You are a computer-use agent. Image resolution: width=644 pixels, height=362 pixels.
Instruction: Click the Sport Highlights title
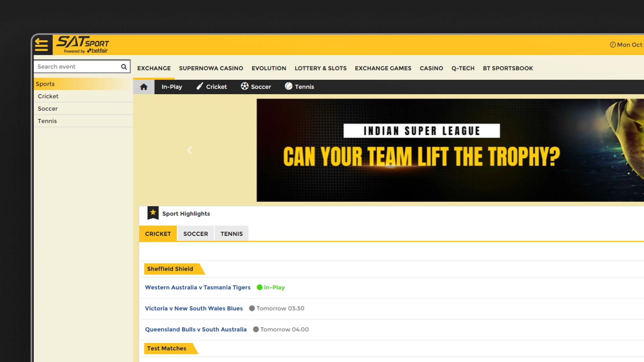pos(186,214)
